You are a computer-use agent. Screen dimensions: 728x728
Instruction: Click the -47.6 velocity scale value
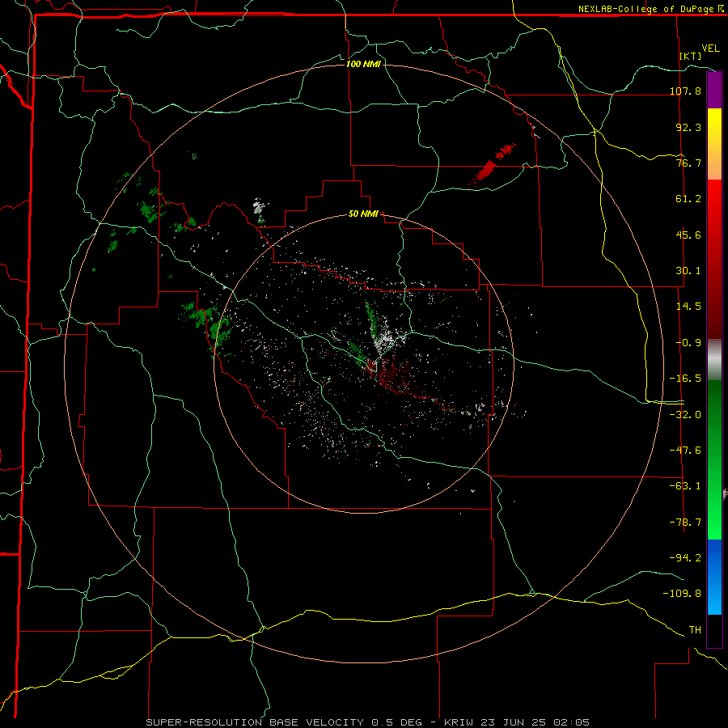[x=685, y=451]
